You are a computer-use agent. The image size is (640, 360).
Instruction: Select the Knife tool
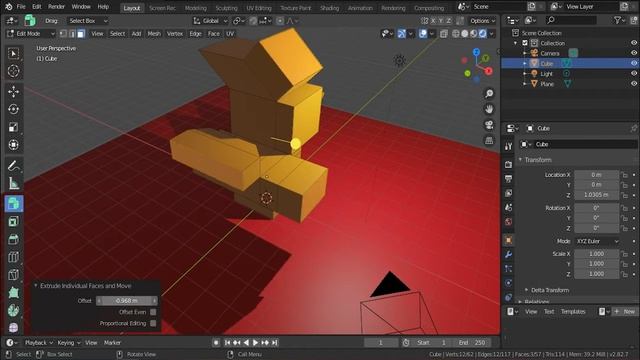(13, 275)
